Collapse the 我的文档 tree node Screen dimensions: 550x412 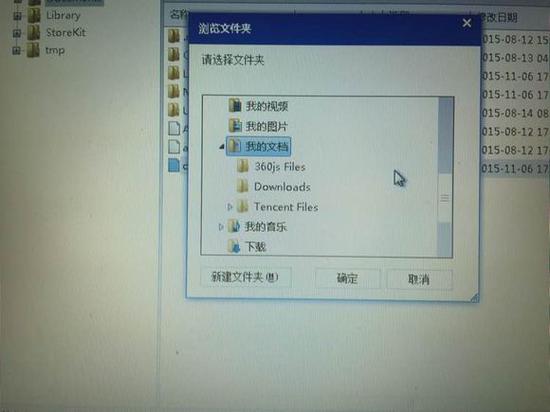click(x=221, y=147)
